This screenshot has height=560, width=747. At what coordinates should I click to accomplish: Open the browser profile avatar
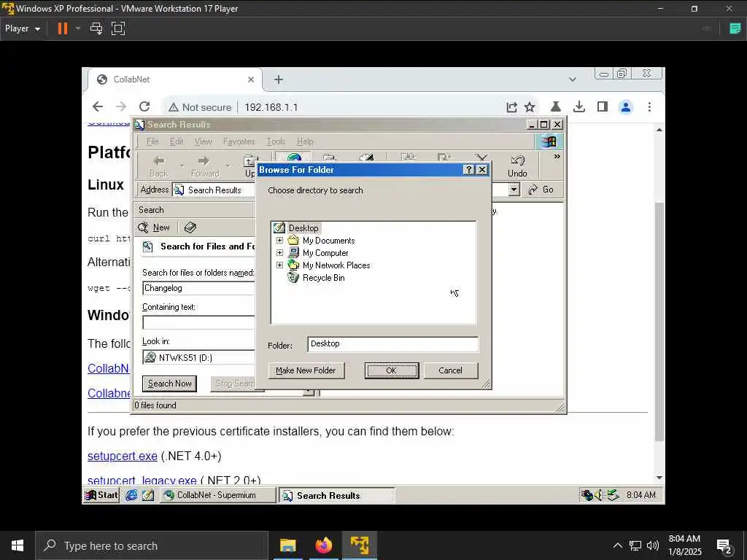click(625, 106)
